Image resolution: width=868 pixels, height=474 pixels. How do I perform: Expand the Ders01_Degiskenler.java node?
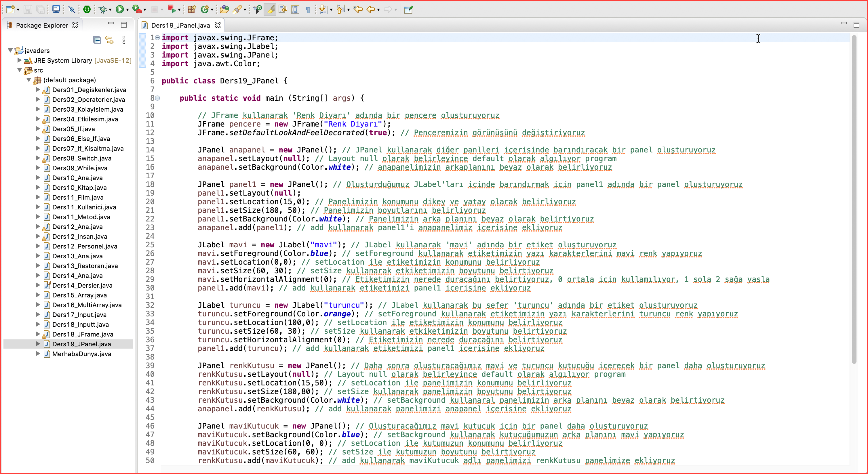(38, 89)
